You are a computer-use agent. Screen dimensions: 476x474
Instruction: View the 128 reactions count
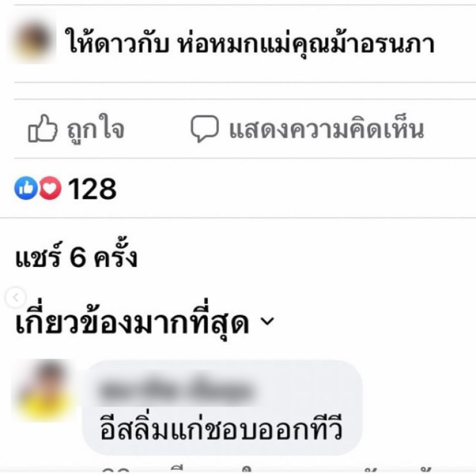[92, 189]
